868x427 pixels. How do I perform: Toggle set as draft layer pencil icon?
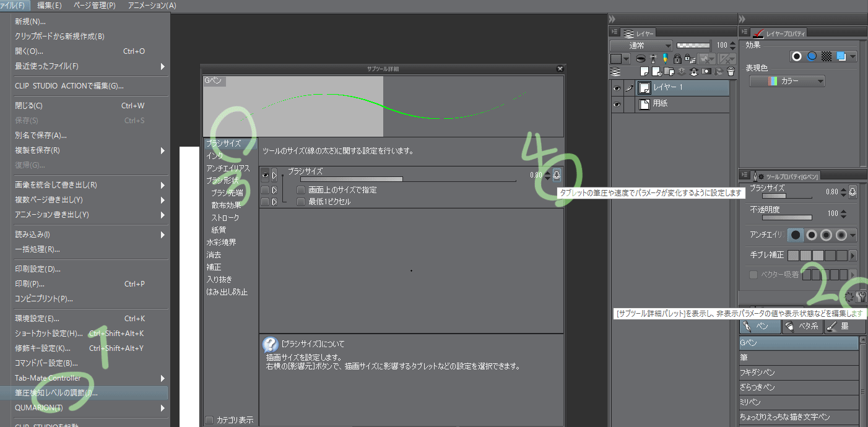point(665,59)
